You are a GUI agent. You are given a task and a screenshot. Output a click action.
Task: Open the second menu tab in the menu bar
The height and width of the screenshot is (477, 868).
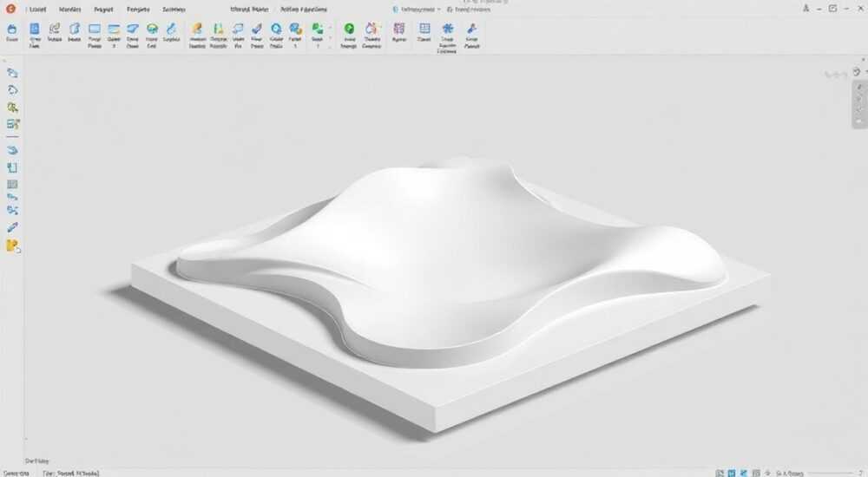69,10
